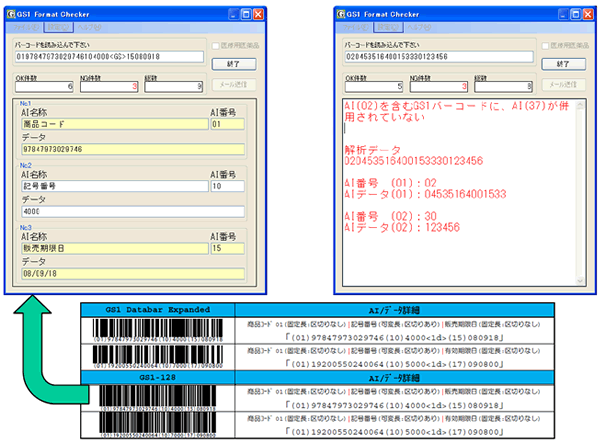Click OK件数 field showing 5
The image size is (600, 443).
click(x=374, y=86)
